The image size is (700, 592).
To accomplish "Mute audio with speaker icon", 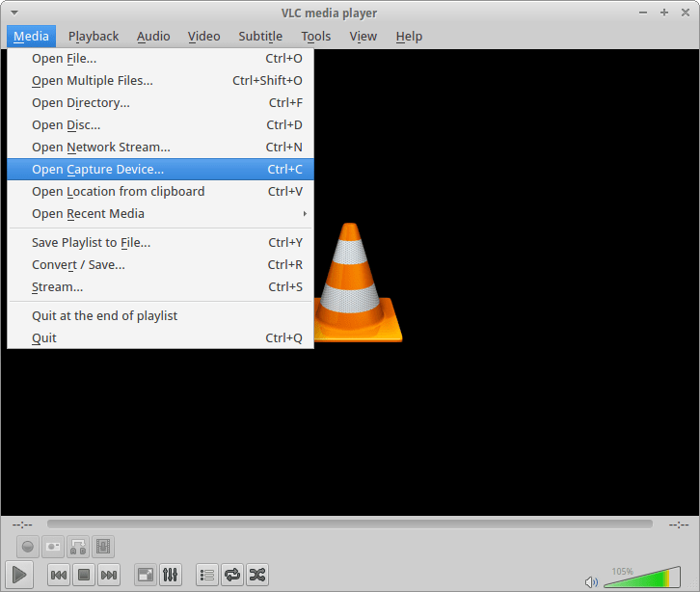I will pyautogui.click(x=591, y=581).
